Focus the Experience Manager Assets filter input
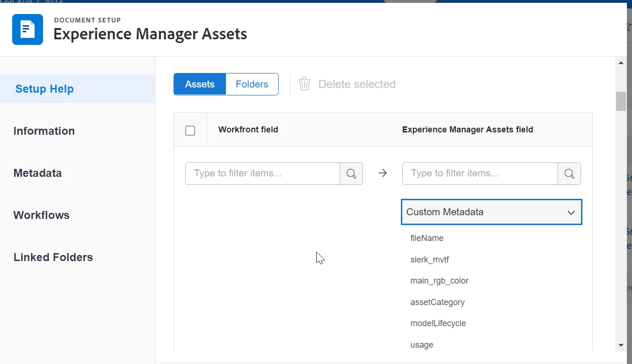Image resolution: width=632 pixels, height=364 pixels. (x=480, y=174)
